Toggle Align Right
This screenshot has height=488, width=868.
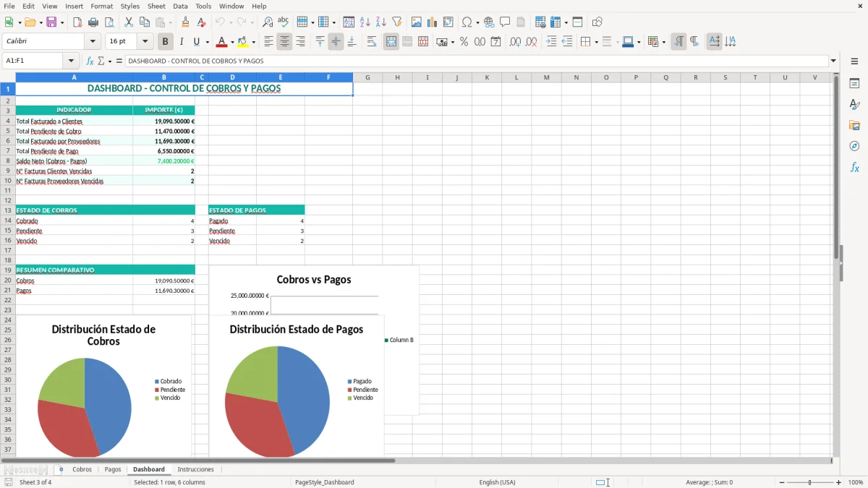pos(301,42)
